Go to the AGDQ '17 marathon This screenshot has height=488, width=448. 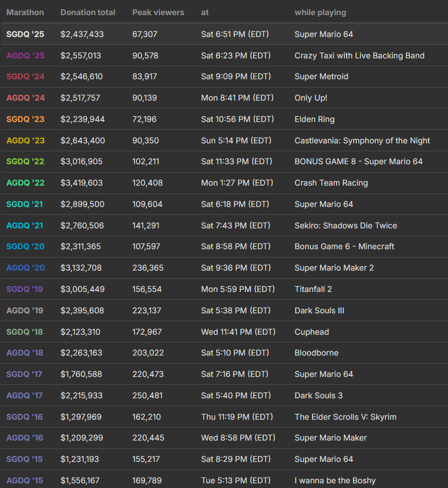(24, 395)
